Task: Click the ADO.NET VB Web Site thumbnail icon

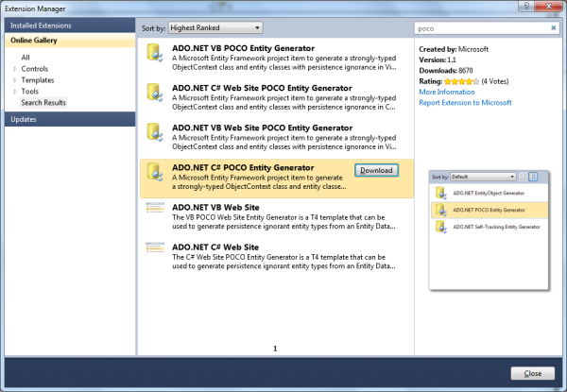Action: (x=155, y=208)
